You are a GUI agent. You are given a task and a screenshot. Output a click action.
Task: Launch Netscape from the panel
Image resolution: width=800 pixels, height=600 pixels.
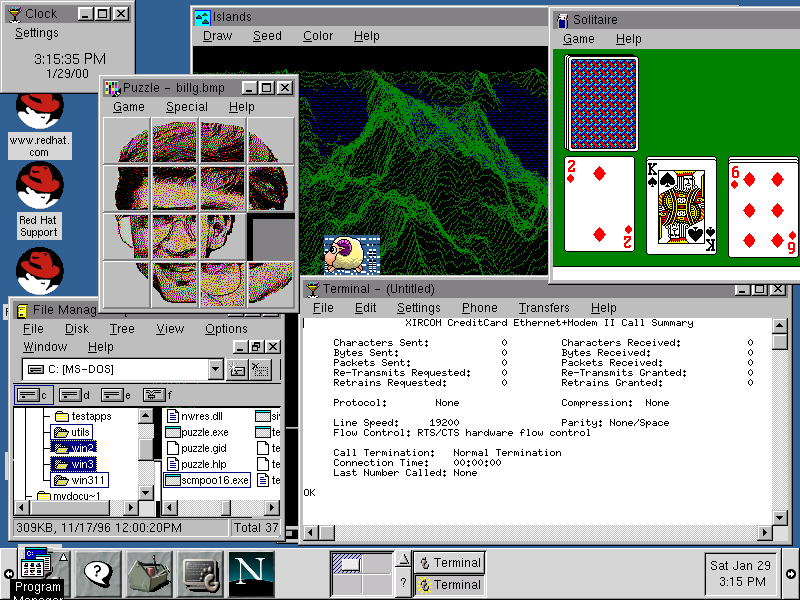click(x=251, y=574)
